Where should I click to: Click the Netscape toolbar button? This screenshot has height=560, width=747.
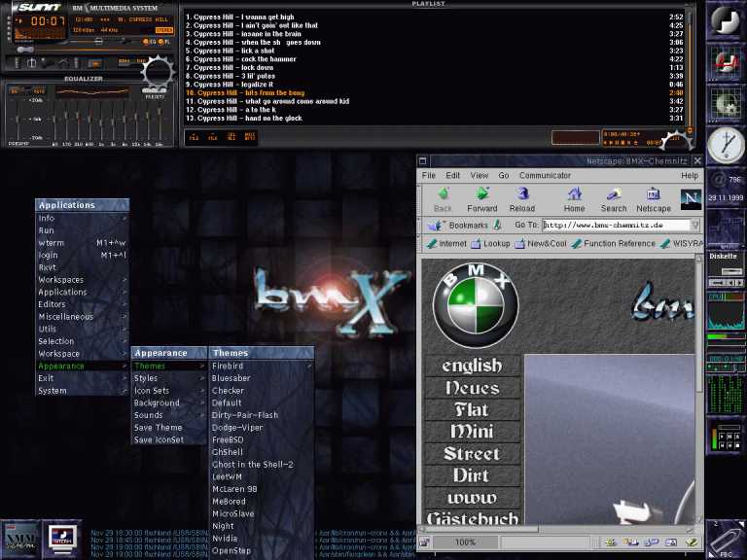654,199
